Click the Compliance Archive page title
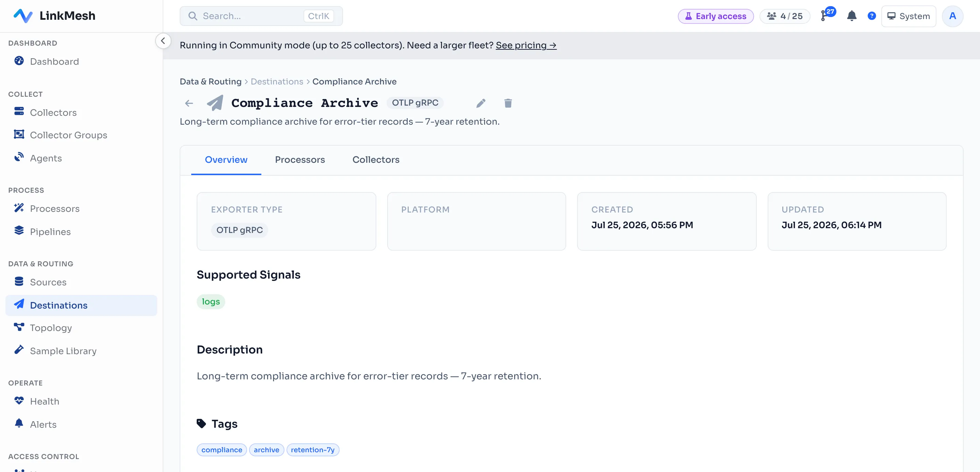Screen dimensions: 980x472 pos(305,103)
